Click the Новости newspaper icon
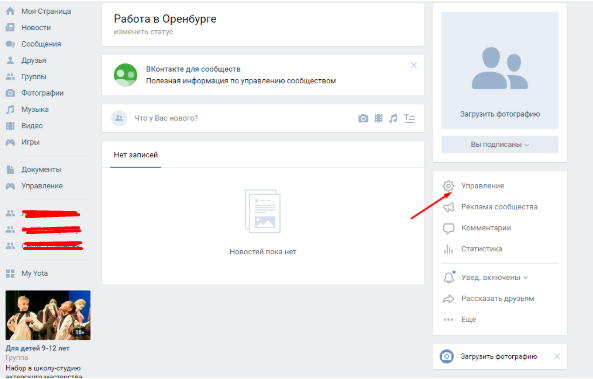This screenshot has height=379, width=593. click(10, 27)
